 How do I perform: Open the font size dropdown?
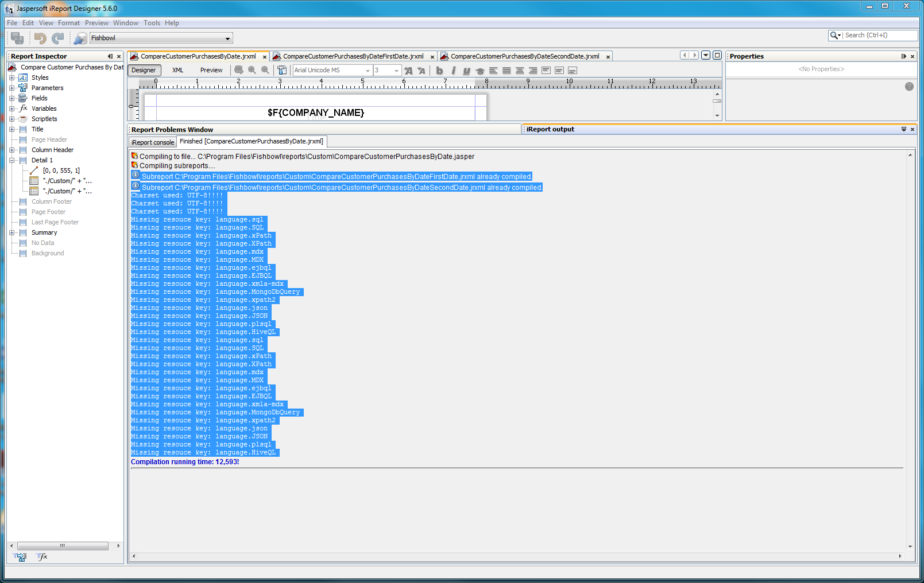pyautogui.click(x=387, y=70)
